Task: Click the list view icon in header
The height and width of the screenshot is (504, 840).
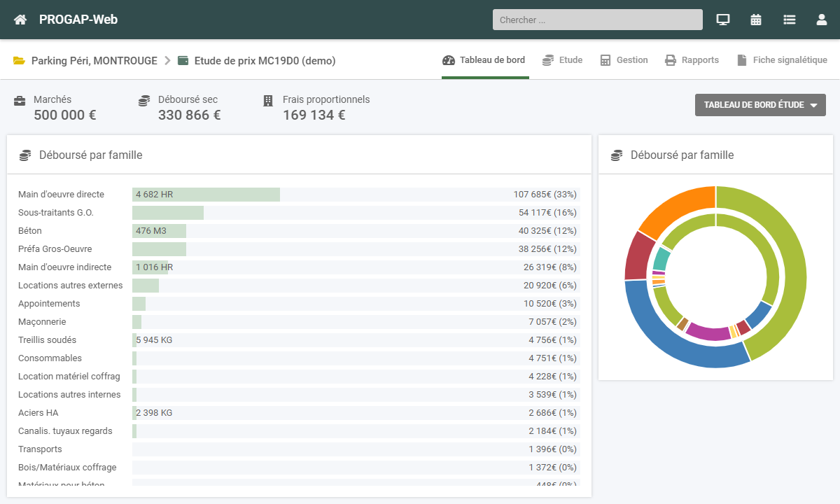Action: pos(790,20)
